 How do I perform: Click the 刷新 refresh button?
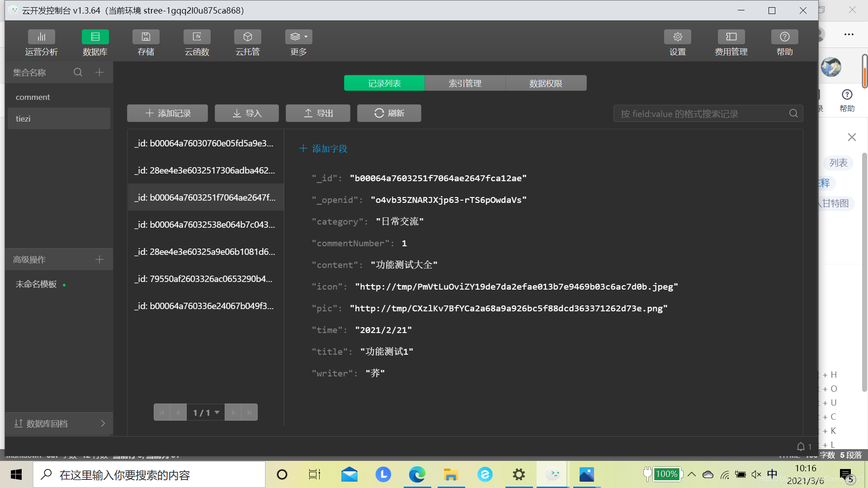[389, 113]
